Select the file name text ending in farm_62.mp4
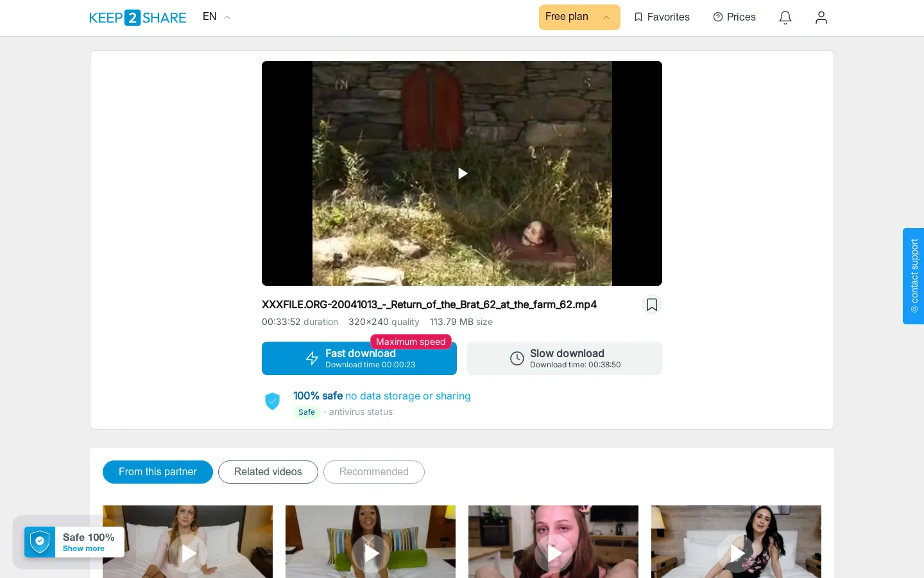 (429, 304)
